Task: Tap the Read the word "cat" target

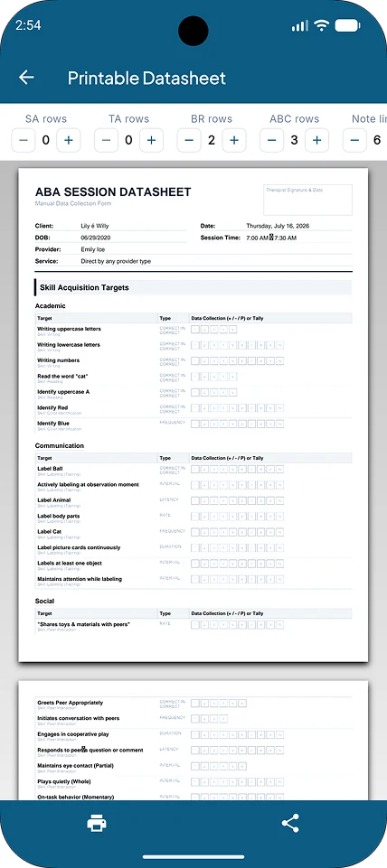Action: tap(62, 377)
